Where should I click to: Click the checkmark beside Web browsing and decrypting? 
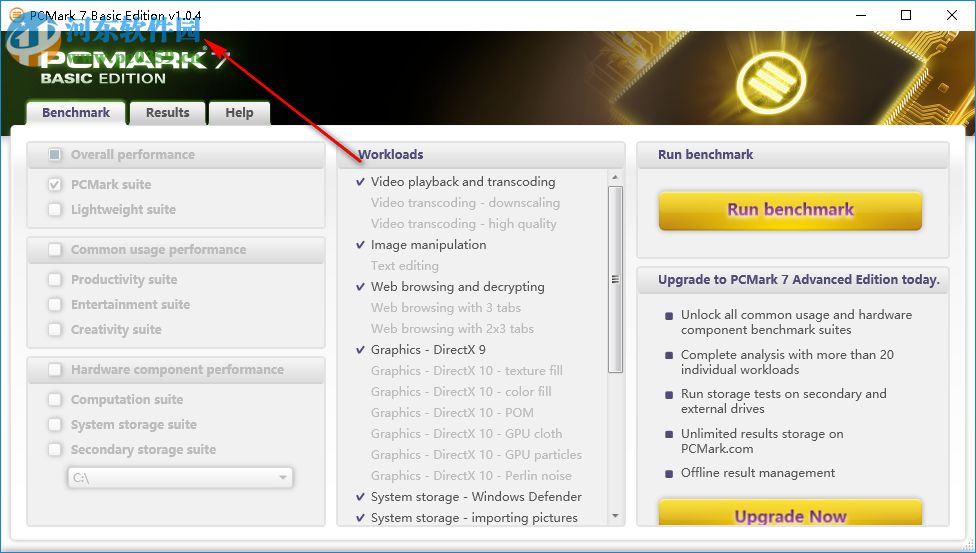click(x=360, y=287)
